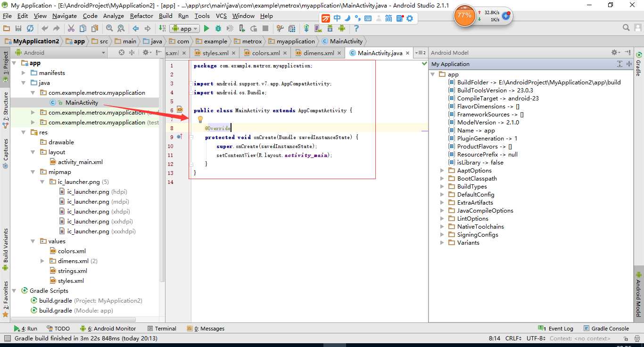644x347 pixels.
Task: Navigate Back with the blue arrow
Action: [x=136, y=29]
